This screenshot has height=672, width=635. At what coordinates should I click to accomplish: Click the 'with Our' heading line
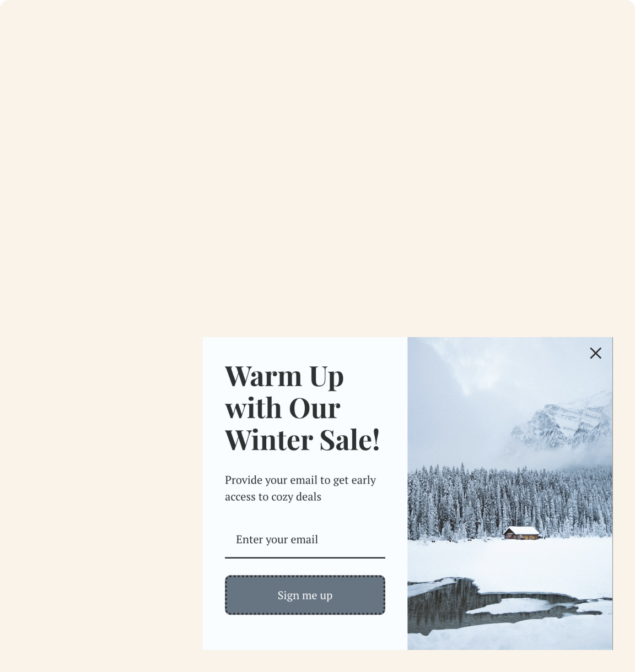[x=282, y=408]
